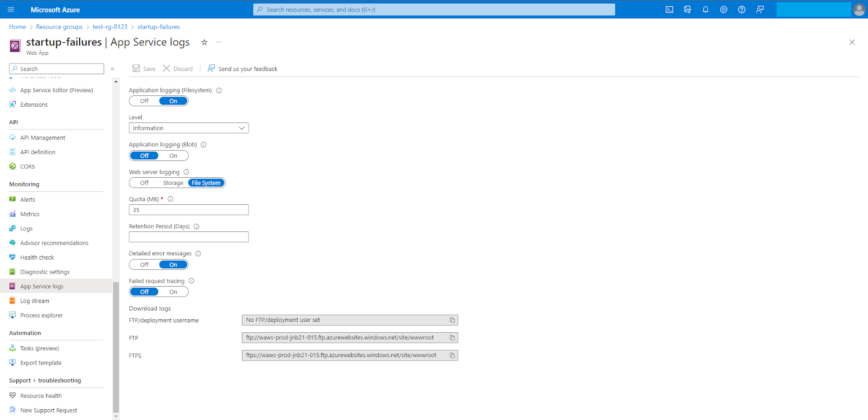This screenshot has height=420, width=868.
Task: Set Web server logging to Storage
Action: 173,183
